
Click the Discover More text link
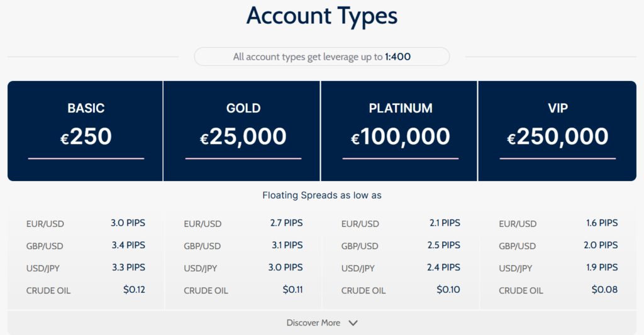click(313, 323)
